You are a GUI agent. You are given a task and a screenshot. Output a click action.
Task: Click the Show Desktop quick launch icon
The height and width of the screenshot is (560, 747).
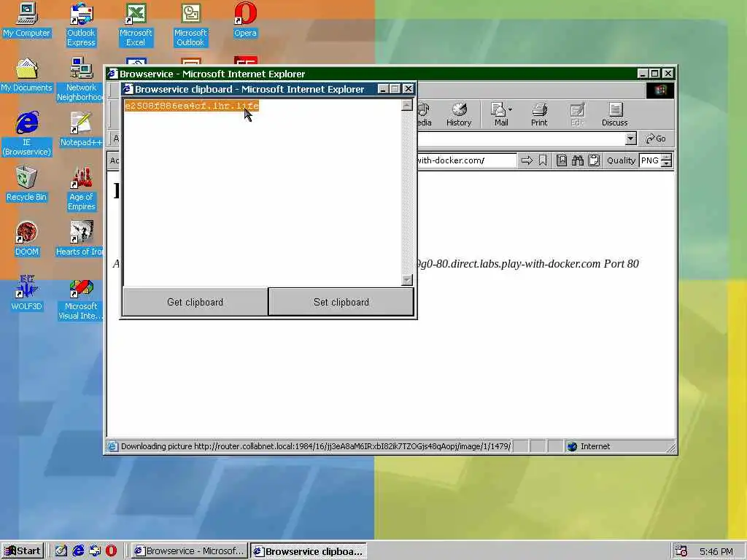[x=61, y=551]
